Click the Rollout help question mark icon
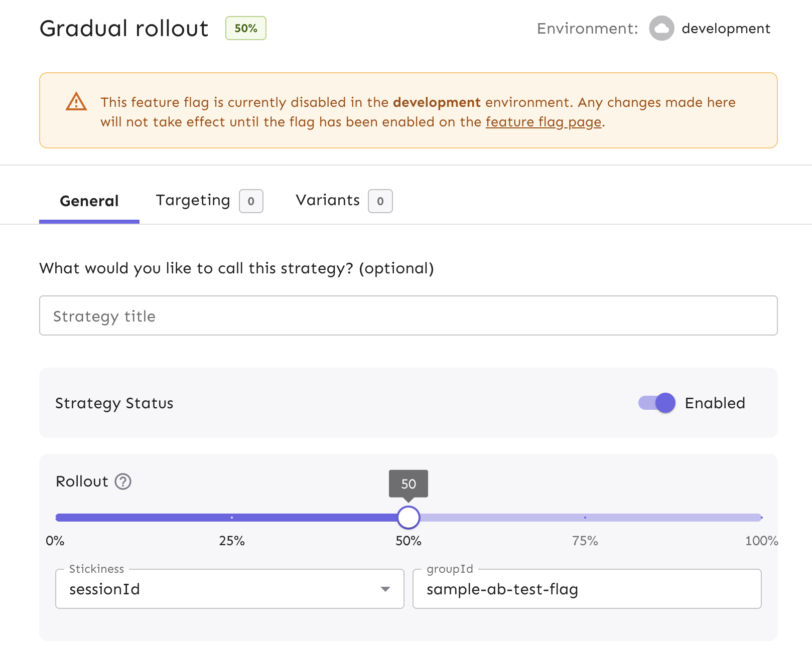812x654 pixels. coord(123,481)
